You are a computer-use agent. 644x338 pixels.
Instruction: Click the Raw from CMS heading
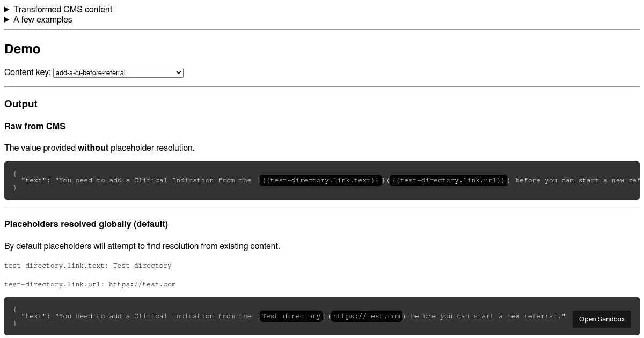[35, 126]
